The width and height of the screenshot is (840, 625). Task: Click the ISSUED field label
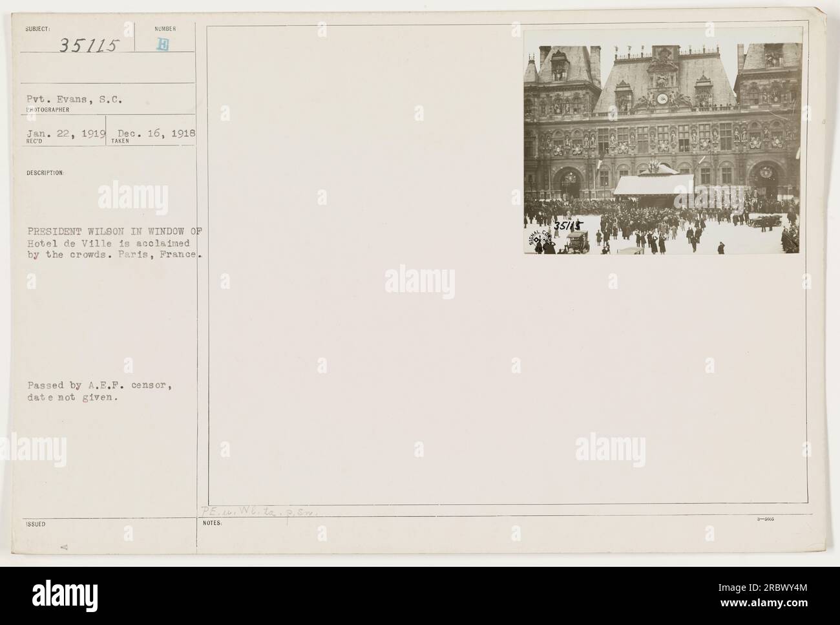pos(36,524)
